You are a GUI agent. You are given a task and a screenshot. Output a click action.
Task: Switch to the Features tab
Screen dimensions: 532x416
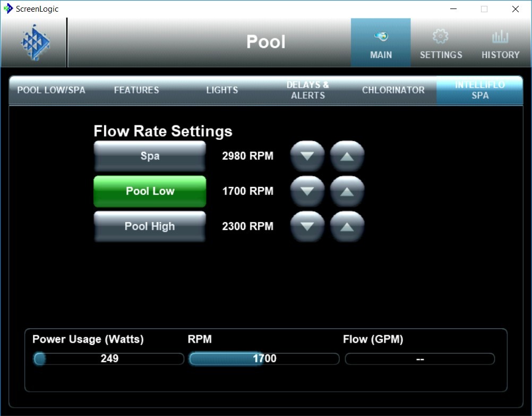tap(136, 90)
